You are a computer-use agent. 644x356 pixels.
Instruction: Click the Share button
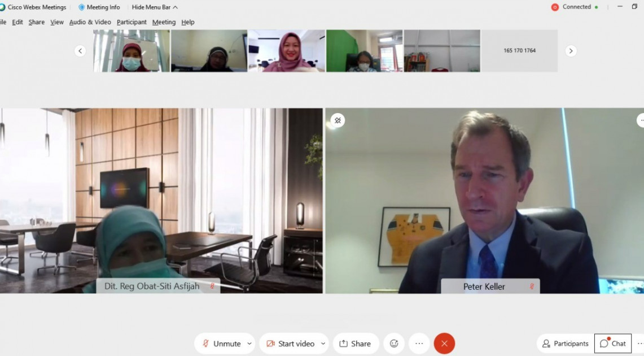[356, 344]
